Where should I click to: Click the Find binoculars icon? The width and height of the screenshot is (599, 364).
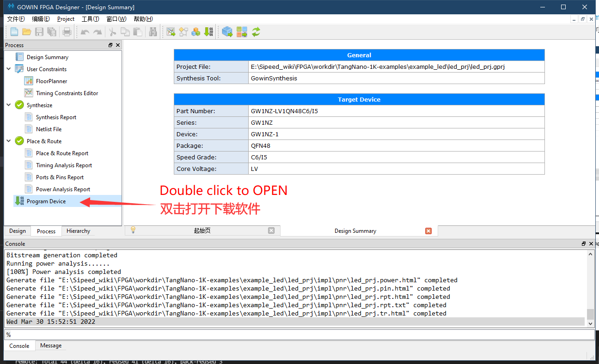tap(153, 32)
